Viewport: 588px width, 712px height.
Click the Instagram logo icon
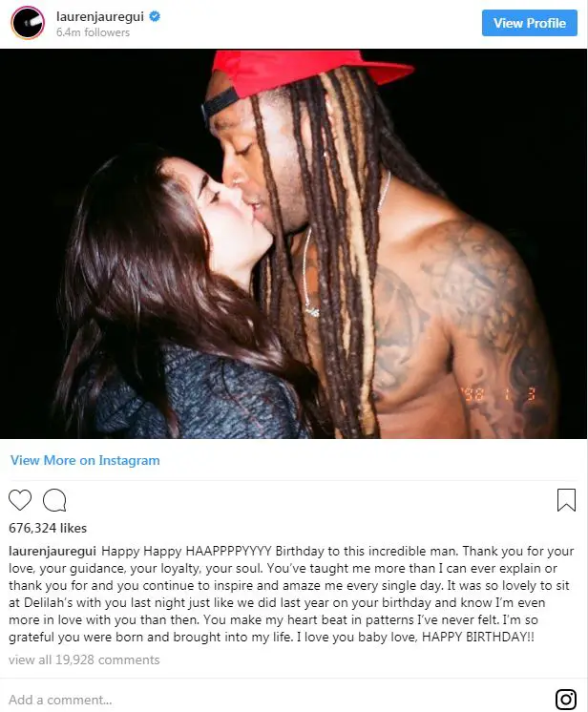[566, 700]
